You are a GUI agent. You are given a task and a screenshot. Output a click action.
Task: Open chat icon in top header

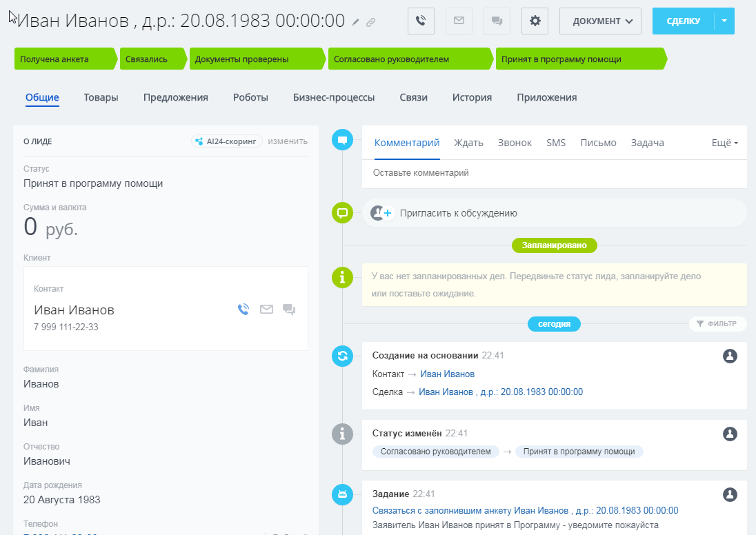pyautogui.click(x=497, y=21)
